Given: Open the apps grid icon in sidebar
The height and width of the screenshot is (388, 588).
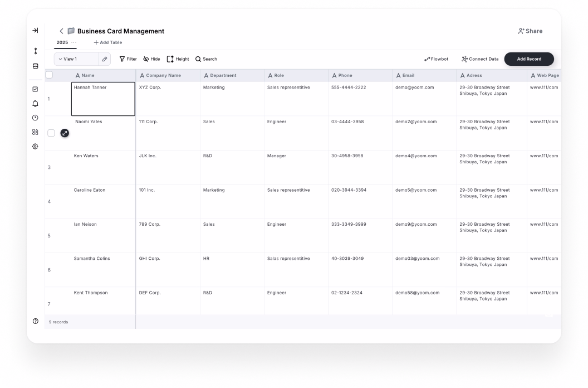Looking at the screenshot, I should pos(35,132).
